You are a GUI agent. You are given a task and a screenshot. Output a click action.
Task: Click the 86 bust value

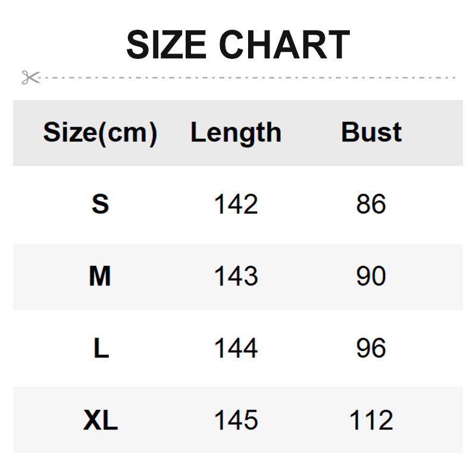[x=371, y=205]
